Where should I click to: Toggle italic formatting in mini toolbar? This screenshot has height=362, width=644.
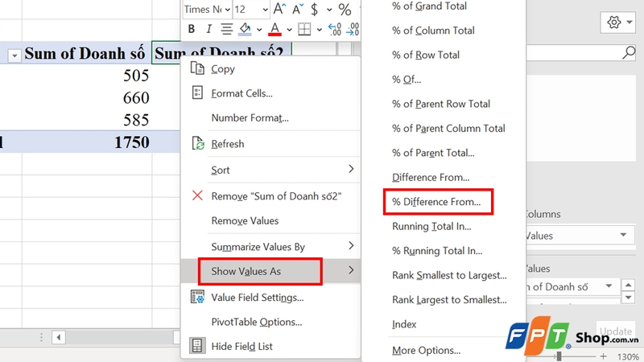208,29
